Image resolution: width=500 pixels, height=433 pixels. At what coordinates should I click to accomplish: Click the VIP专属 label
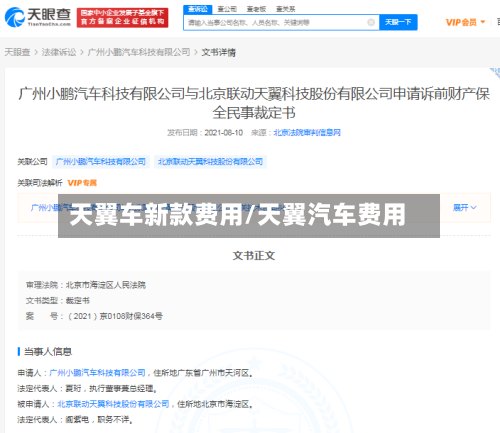point(82,183)
